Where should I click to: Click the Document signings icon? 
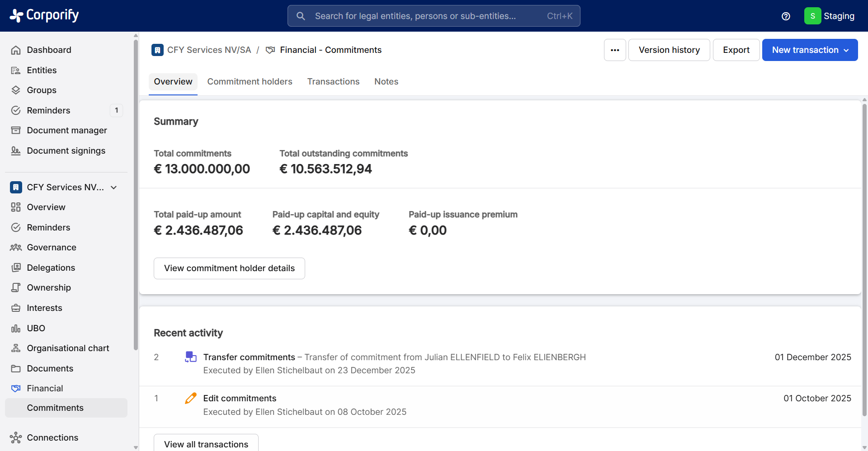click(16, 151)
